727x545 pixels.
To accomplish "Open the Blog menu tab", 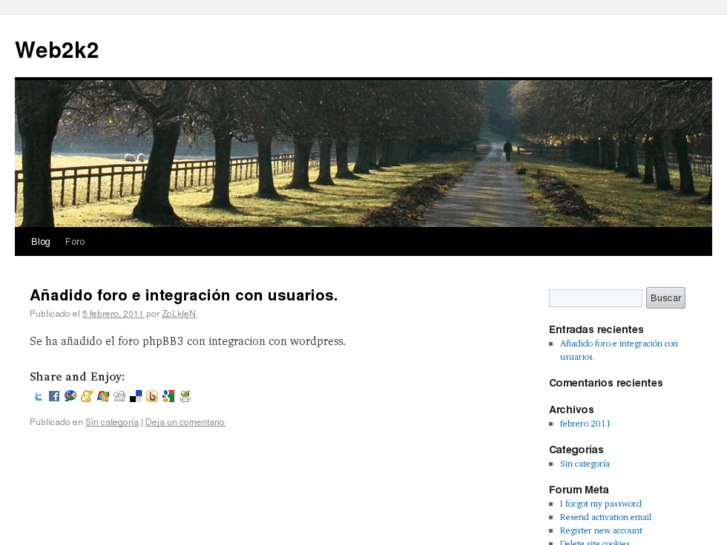I will 40,242.
